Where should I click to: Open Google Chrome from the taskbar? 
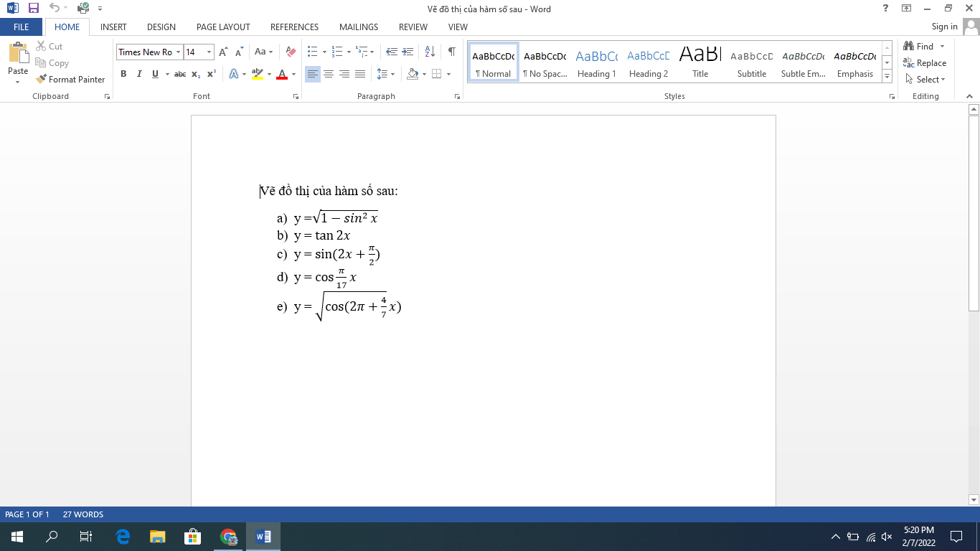click(229, 537)
